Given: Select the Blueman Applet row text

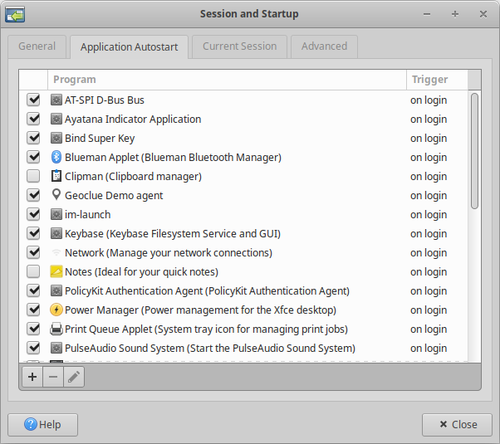Looking at the screenshot, I should click(x=173, y=157).
